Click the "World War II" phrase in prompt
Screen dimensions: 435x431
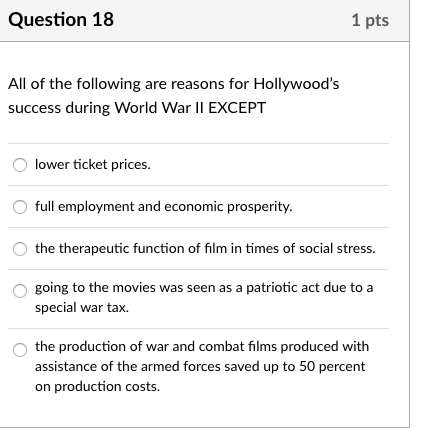coord(159,108)
